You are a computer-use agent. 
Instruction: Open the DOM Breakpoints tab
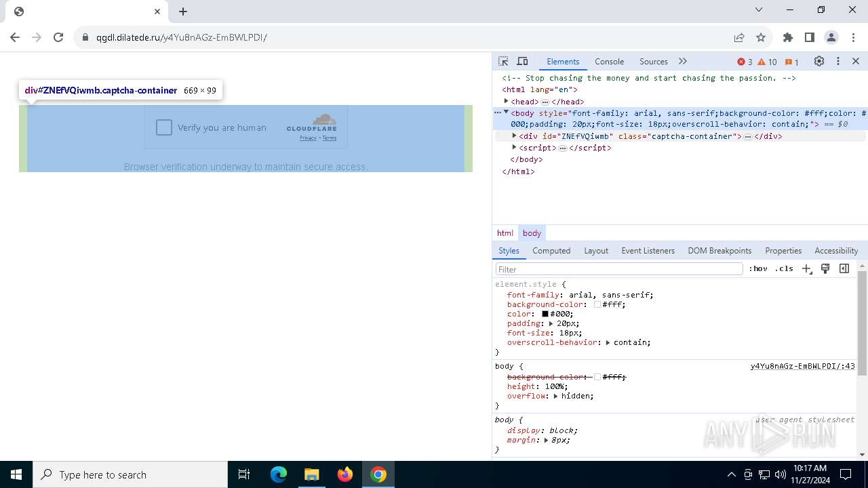719,250
